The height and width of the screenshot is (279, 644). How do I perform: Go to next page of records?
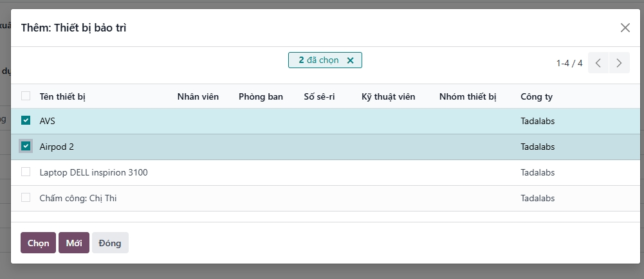tap(620, 63)
